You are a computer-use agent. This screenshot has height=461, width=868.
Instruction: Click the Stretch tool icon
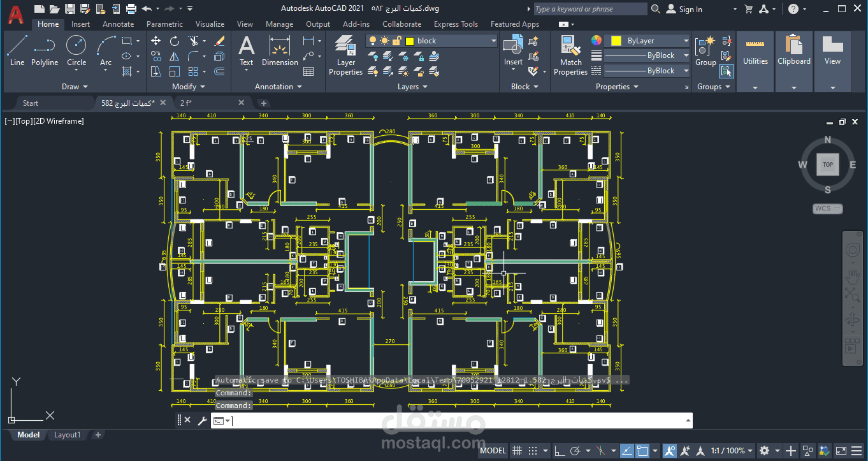point(156,71)
